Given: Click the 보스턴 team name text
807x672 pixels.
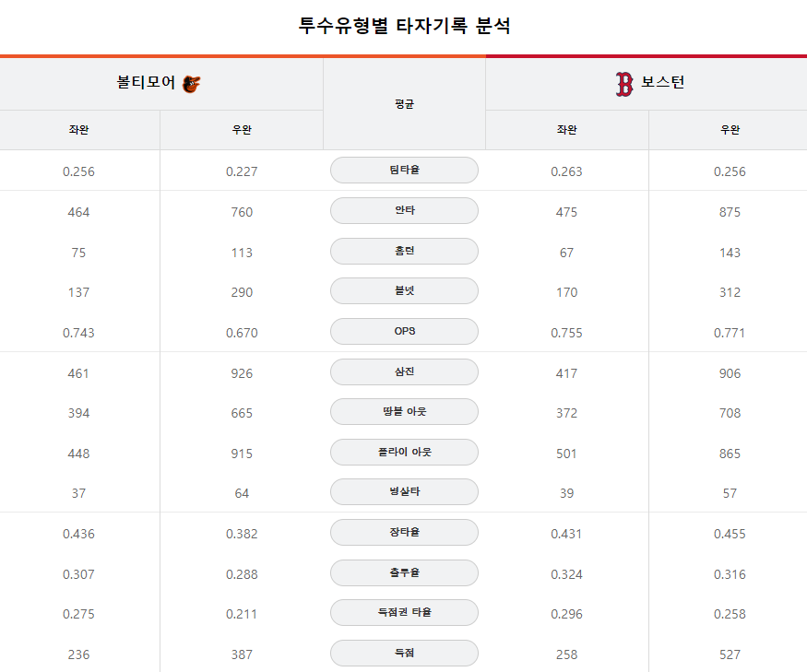Looking at the screenshot, I should (x=663, y=83).
